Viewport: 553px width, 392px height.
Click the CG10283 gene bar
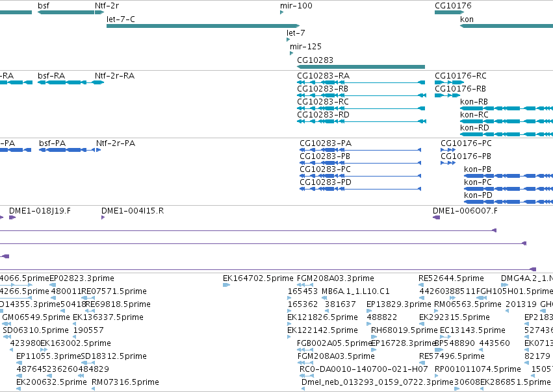tap(361, 67)
